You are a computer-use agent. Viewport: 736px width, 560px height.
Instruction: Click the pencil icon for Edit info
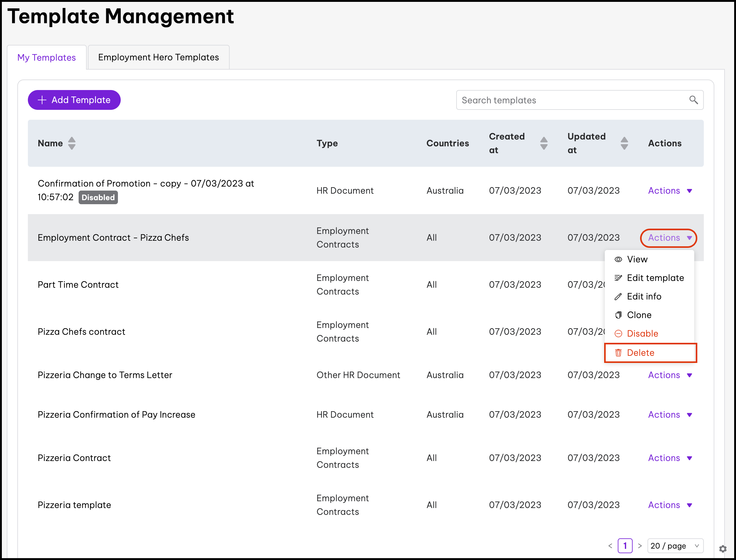point(618,297)
